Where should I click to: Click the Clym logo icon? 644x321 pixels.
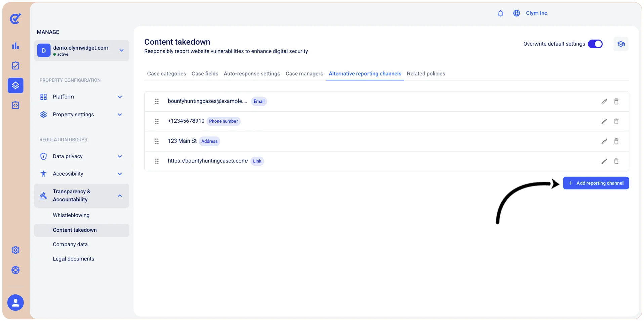15,18
